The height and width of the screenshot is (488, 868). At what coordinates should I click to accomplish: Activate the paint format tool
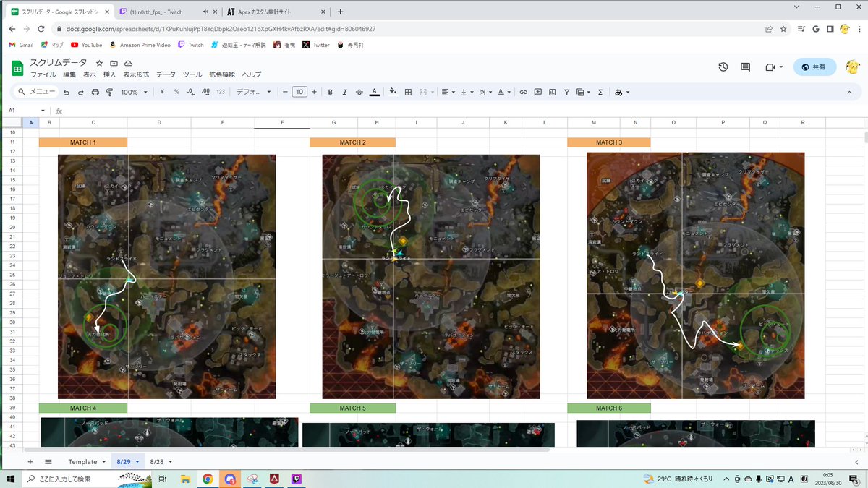tap(109, 92)
